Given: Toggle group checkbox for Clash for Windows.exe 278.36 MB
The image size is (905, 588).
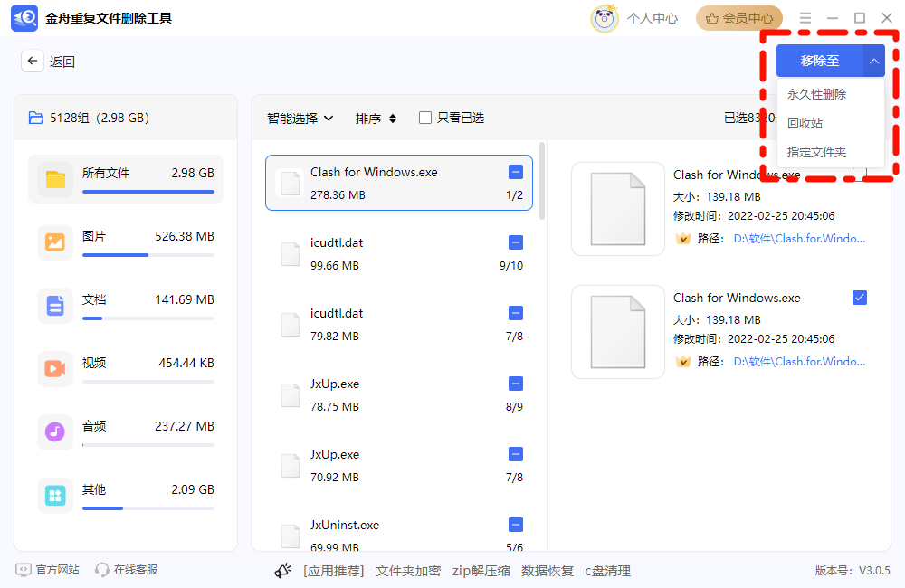Looking at the screenshot, I should point(516,172).
